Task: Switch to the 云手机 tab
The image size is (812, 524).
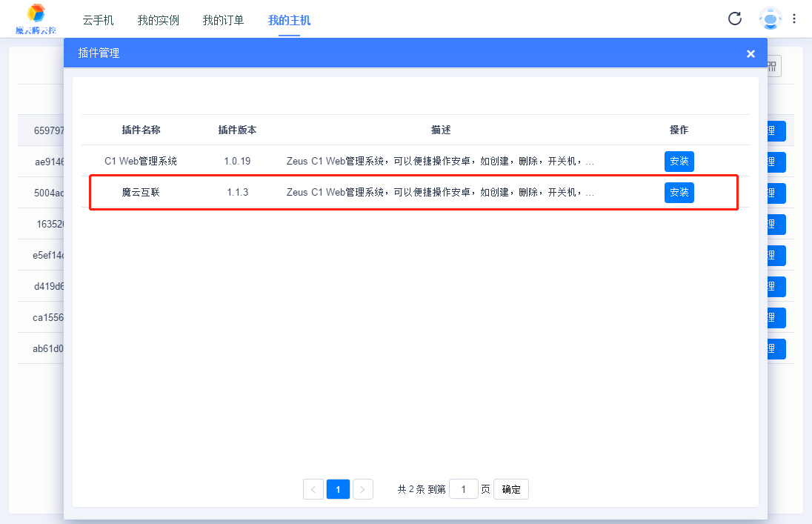Action: click(x=98, y=20)
